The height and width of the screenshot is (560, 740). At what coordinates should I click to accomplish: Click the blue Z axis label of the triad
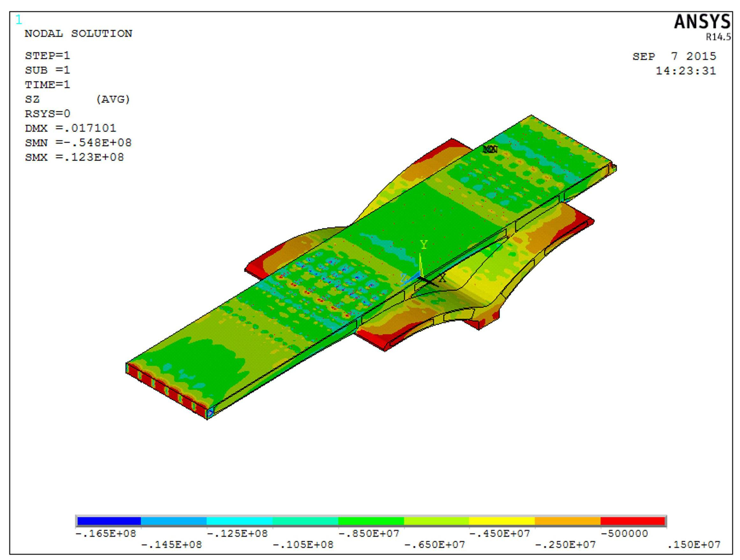point(404,278)
